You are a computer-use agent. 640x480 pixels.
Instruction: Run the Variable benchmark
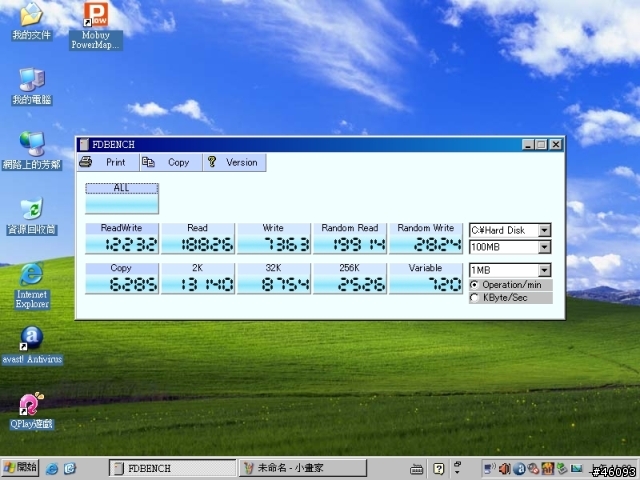pos(426,278)
